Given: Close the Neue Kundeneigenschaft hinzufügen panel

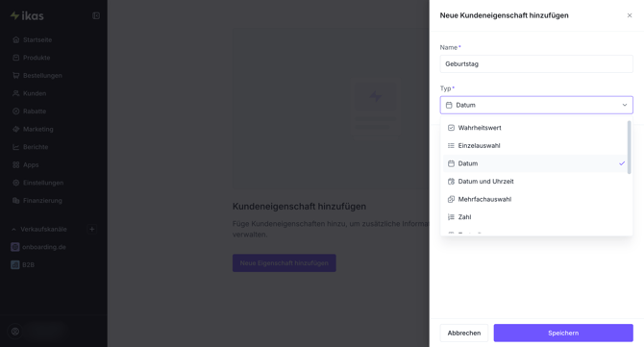Looking at the screenshot, I should point(630,15).
